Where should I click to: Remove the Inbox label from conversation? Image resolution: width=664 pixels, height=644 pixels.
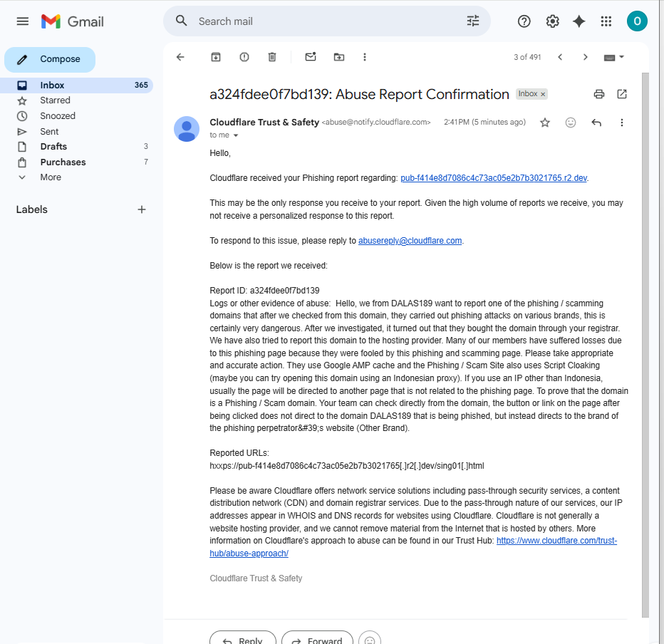point(543,94)
